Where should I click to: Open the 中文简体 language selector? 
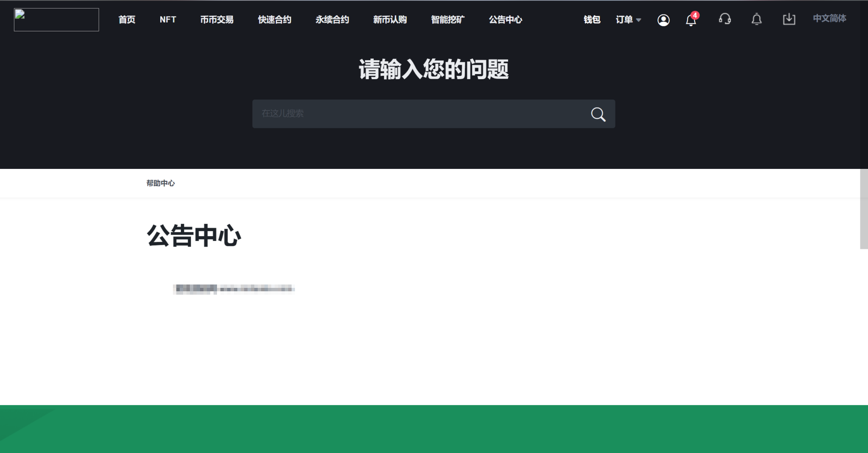pyautogui.click(x=829, y=19)
